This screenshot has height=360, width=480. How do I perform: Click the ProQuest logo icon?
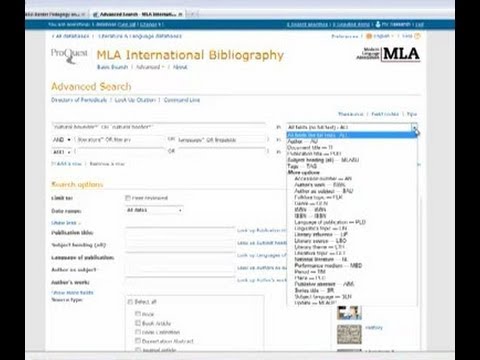69,56
